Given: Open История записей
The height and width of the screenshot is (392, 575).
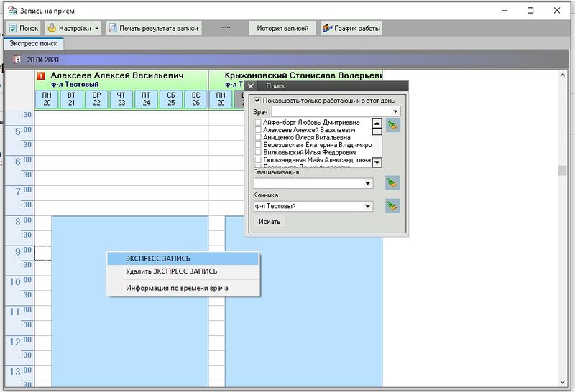Looking at the screenshot, I should point(282,29).
